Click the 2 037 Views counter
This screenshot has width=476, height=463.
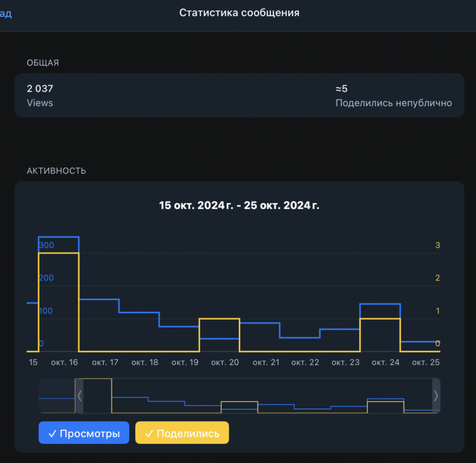click(40, 95)
